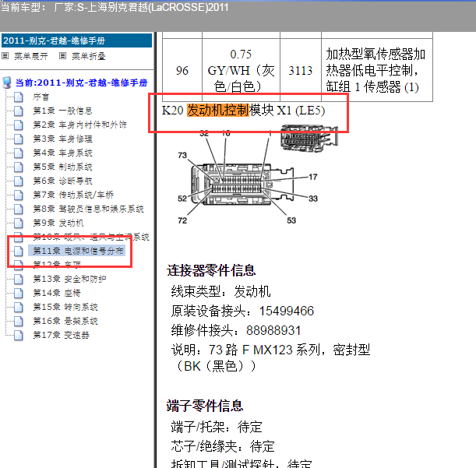Click the K20 connector pinout diagram
This screenshot has width=476, height=468.
[248, 178]
